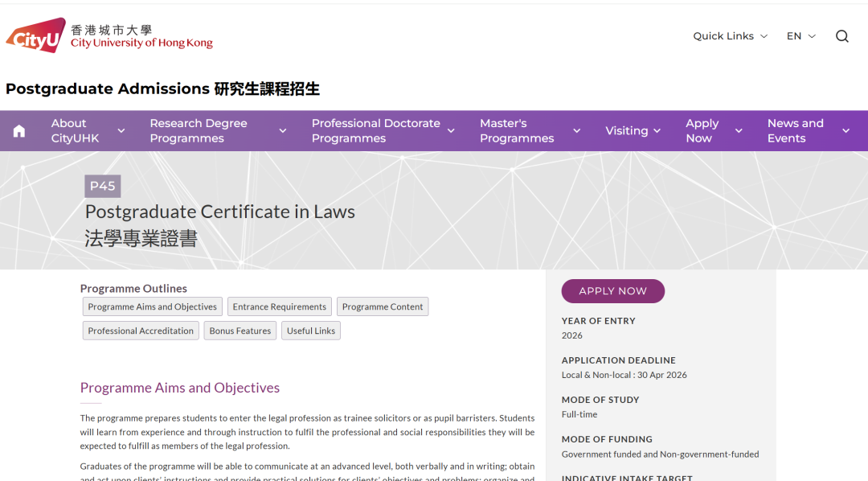868x481 pixels.
Task: Expand the About CityUHK menu chevron
Action: click(121, 131)
